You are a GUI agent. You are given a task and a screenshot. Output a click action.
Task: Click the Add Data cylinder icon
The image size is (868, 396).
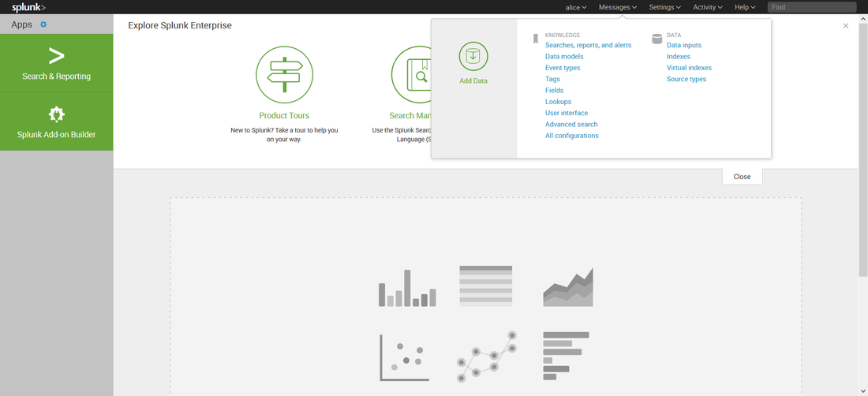tap(473, 57)
